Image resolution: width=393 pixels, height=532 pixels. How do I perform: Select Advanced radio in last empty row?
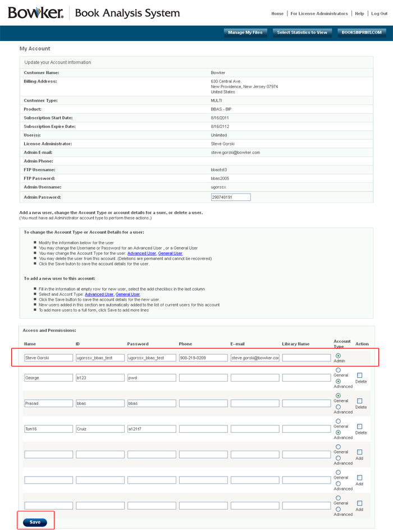(338, 509)
